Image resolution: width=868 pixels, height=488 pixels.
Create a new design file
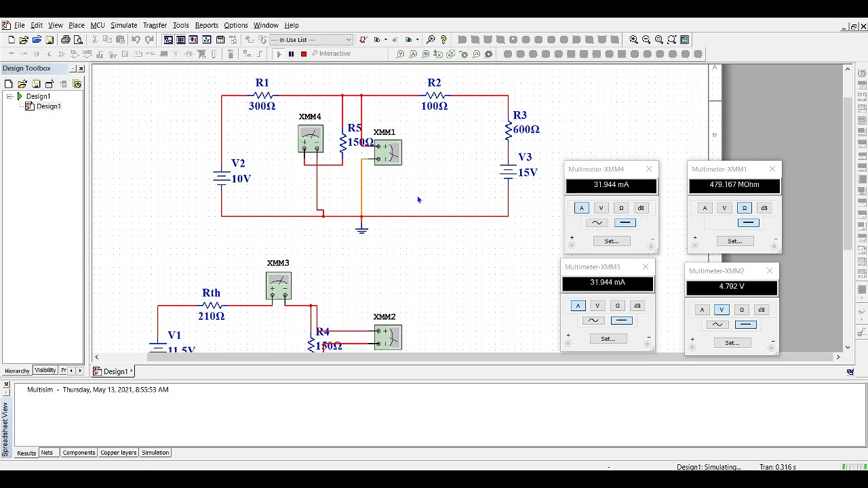pyautogui.click(x=11, y=40)
